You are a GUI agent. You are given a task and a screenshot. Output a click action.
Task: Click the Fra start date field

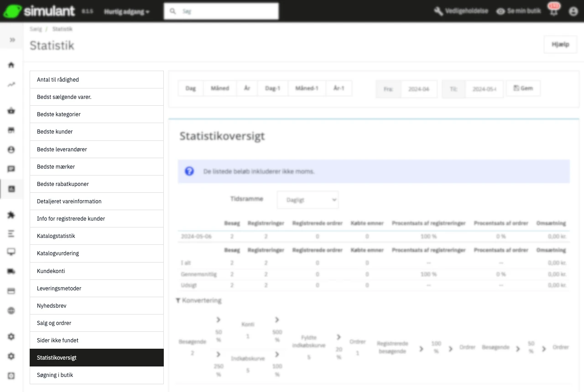pyautogui.click(x=418, y=89)
